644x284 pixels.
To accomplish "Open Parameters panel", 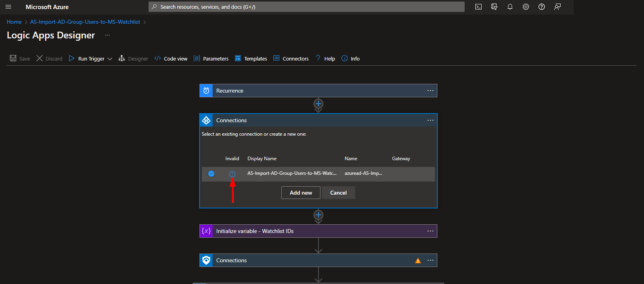I will [x=211, y=59].
